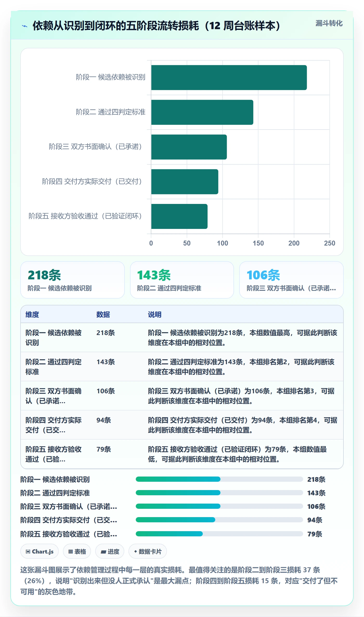This screenshot has height=617, width=364.
Task: Click the 79条 cell in the table
Action: click(104, 449)
